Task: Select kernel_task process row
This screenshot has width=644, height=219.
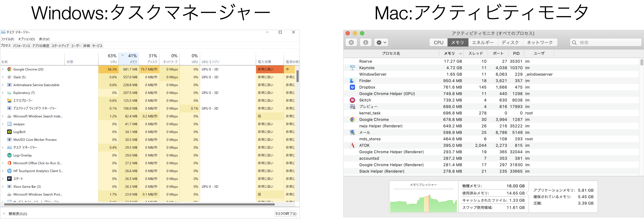Action: point(491,113)
